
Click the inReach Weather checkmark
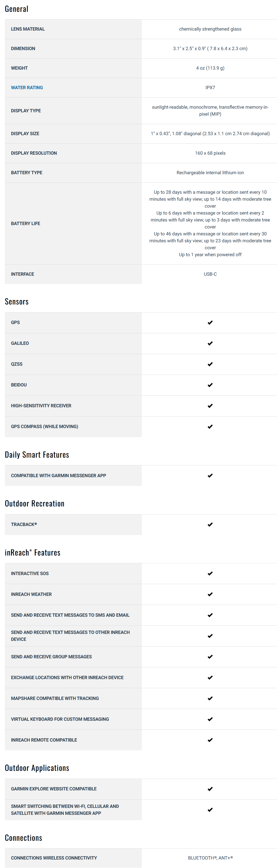(210, 594)
